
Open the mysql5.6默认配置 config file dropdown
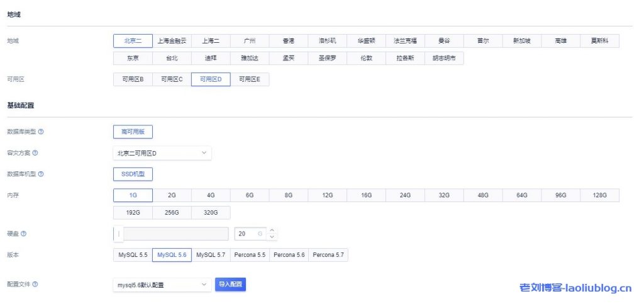[x=162, y=285]
